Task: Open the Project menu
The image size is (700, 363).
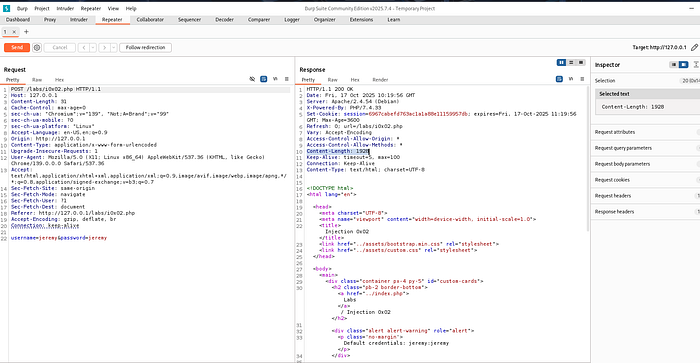Action: pyautogui.click(x=42, y=8)
